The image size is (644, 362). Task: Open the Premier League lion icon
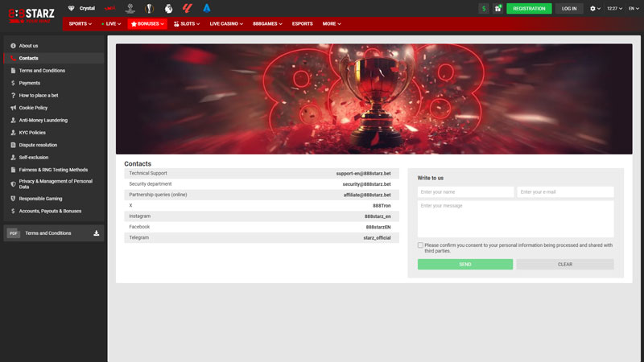click(x=168, y=8)
